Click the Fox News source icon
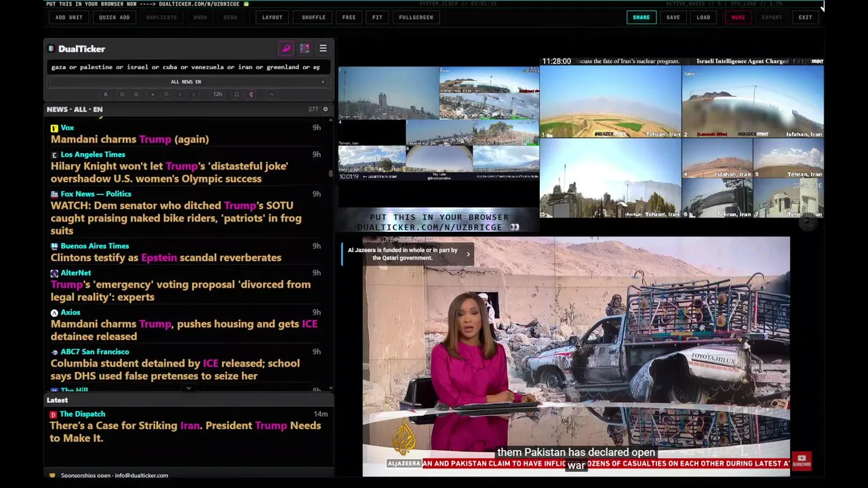Viewport: 868px width, 488px height. click(x=54, y=194)
